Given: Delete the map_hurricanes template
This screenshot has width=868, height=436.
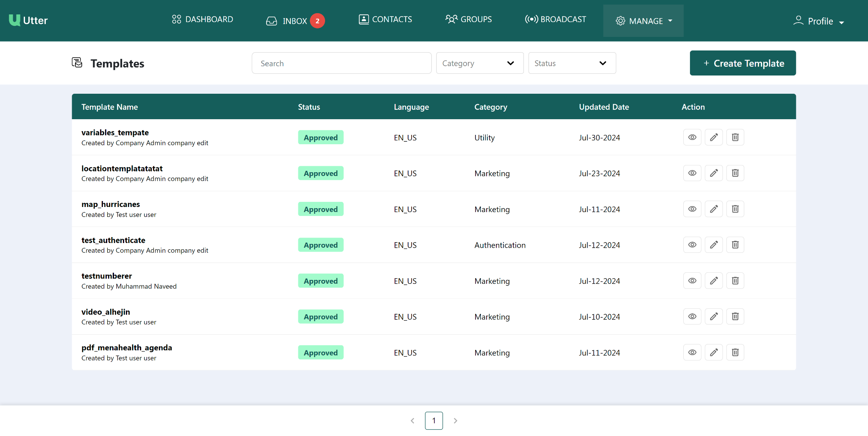Looking at the screenshot, I should click(x=735, y=209).
